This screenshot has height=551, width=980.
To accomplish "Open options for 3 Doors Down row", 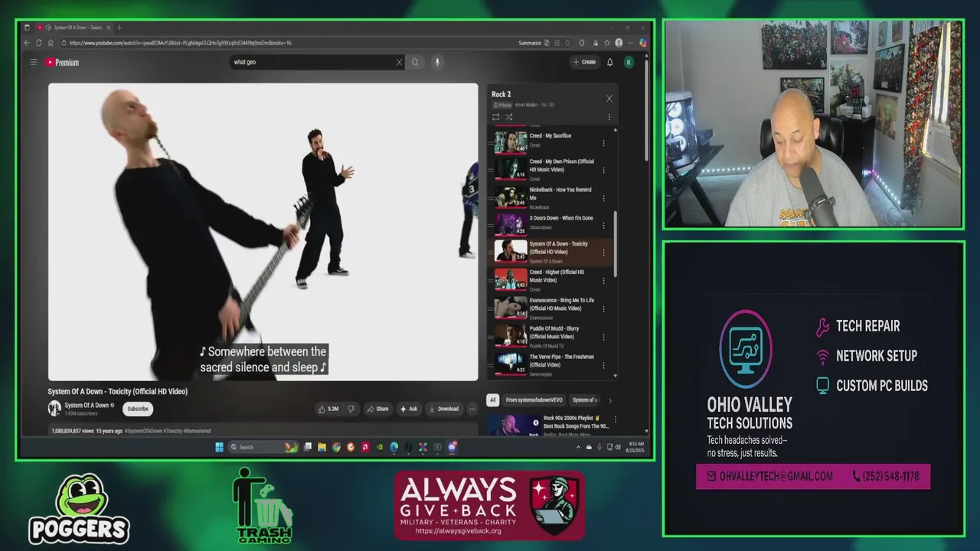I will coord(603,225).
